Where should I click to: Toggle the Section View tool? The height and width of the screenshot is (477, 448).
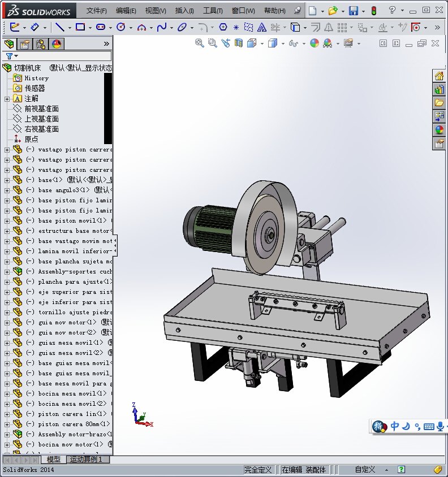239,43
